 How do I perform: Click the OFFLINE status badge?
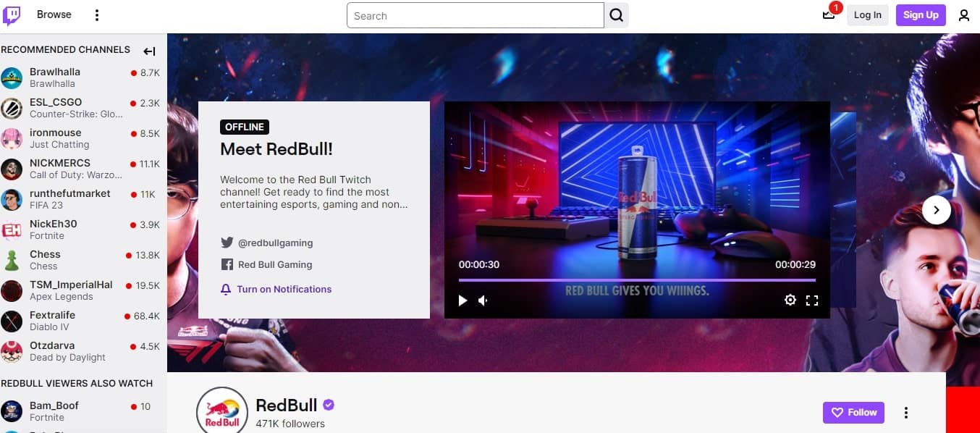click(245, 127)
